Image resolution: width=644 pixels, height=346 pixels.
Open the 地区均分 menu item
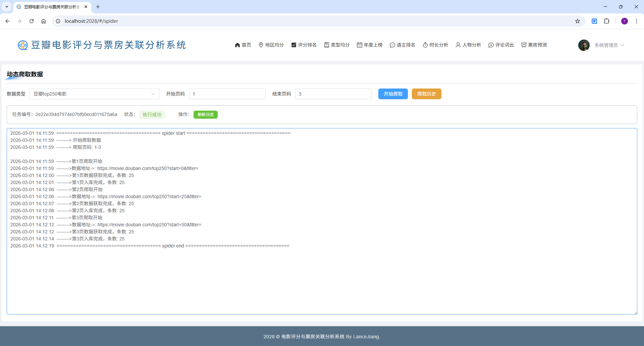(271, 45)
